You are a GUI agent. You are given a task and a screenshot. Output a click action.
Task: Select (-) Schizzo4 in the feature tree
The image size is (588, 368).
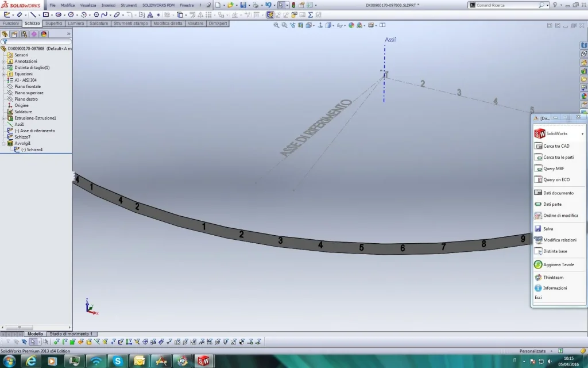pos(32,149)
